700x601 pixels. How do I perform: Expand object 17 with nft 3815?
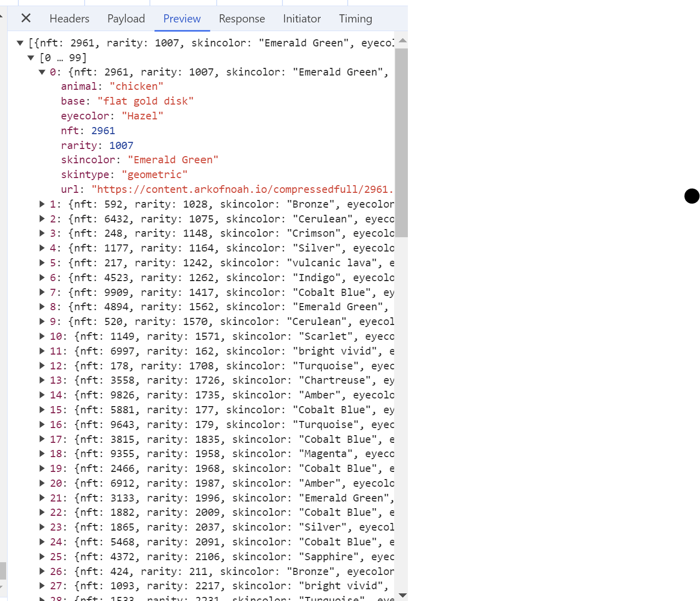point(42,439)
